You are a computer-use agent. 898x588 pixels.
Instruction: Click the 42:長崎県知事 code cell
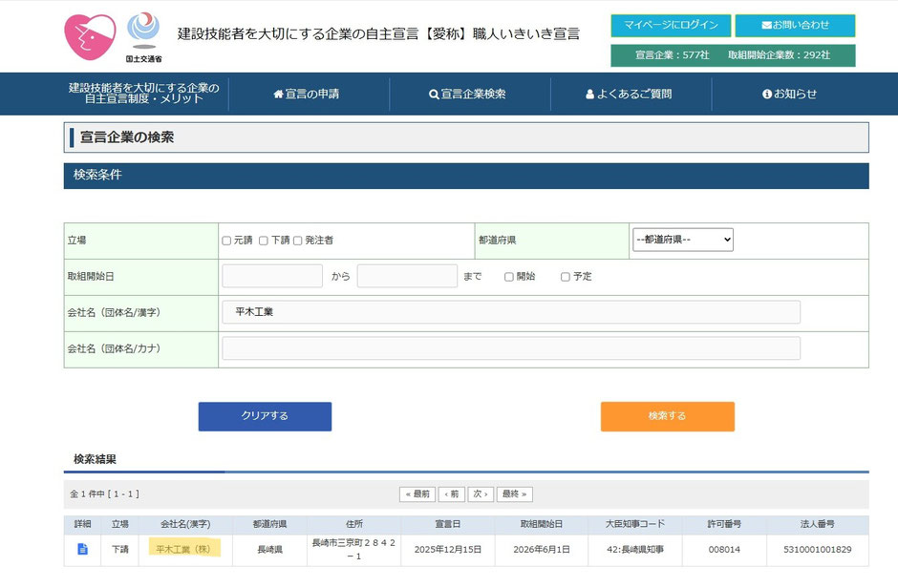[635, 550]
